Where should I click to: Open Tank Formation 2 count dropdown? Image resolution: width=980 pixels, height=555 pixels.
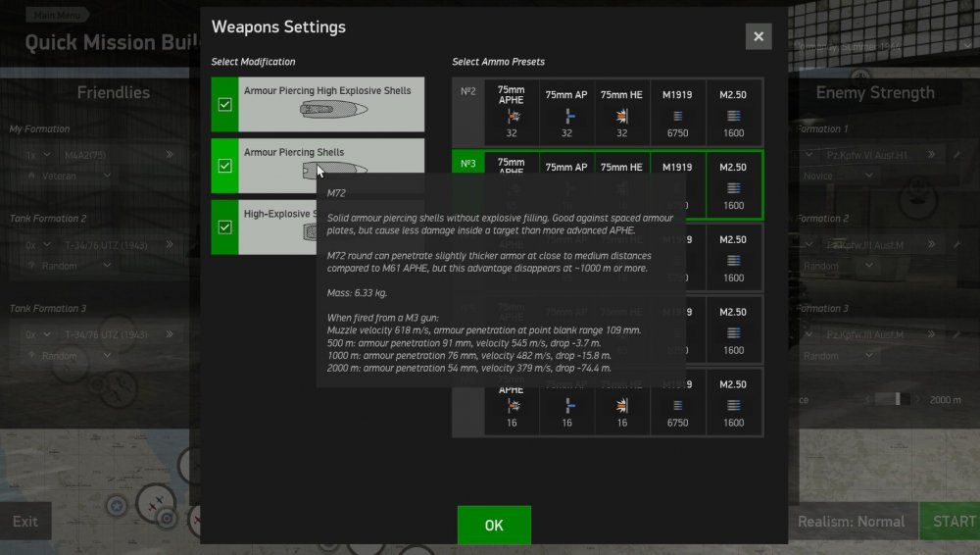37,244
